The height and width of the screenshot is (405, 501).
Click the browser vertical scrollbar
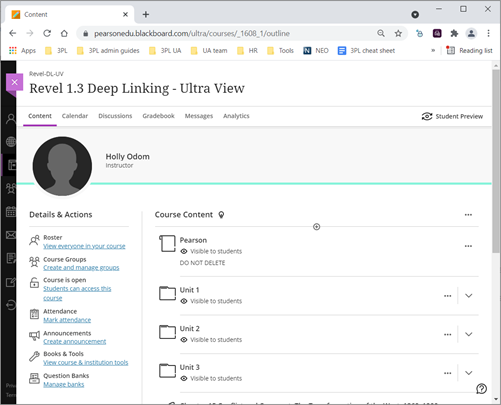(496, 161)
